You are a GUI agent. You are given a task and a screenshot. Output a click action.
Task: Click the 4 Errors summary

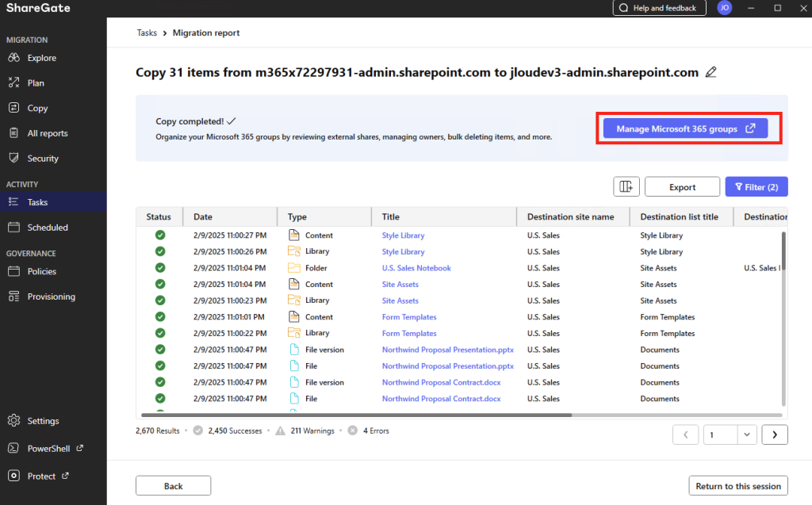[376, 430]
